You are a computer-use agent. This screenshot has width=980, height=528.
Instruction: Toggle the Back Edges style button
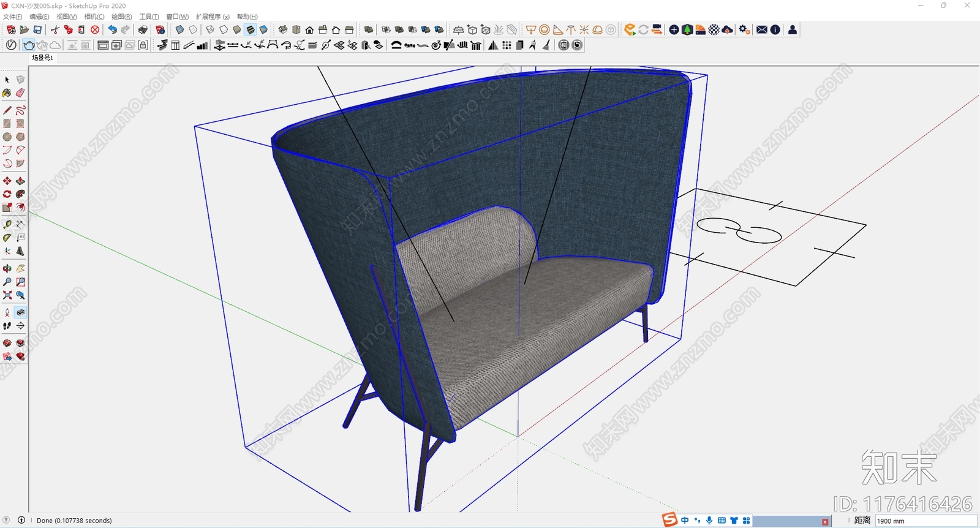point(193,29)
